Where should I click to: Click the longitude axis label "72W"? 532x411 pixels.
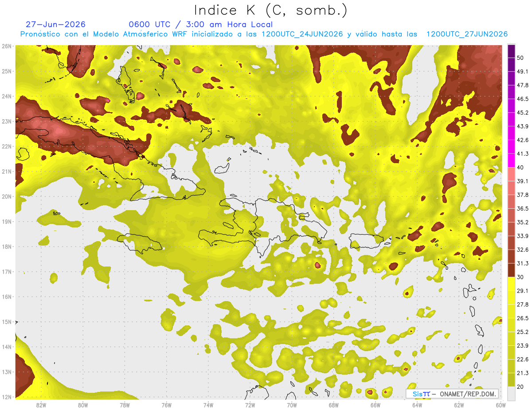[x=250, y=405]
